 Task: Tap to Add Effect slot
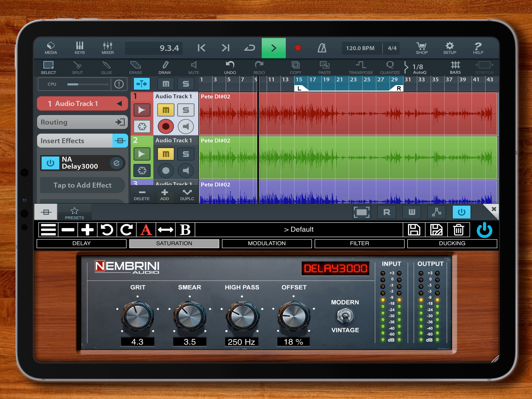[x=82, y=185]
